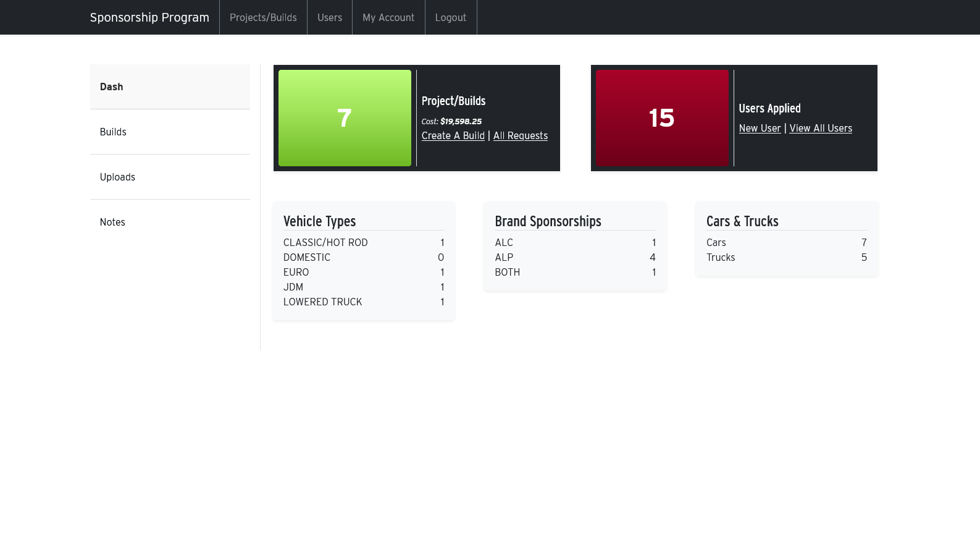Click the Project/Builds heading
Image resolution: width=980 pixels, height=547 pixels.
click(x=454, y=101)
